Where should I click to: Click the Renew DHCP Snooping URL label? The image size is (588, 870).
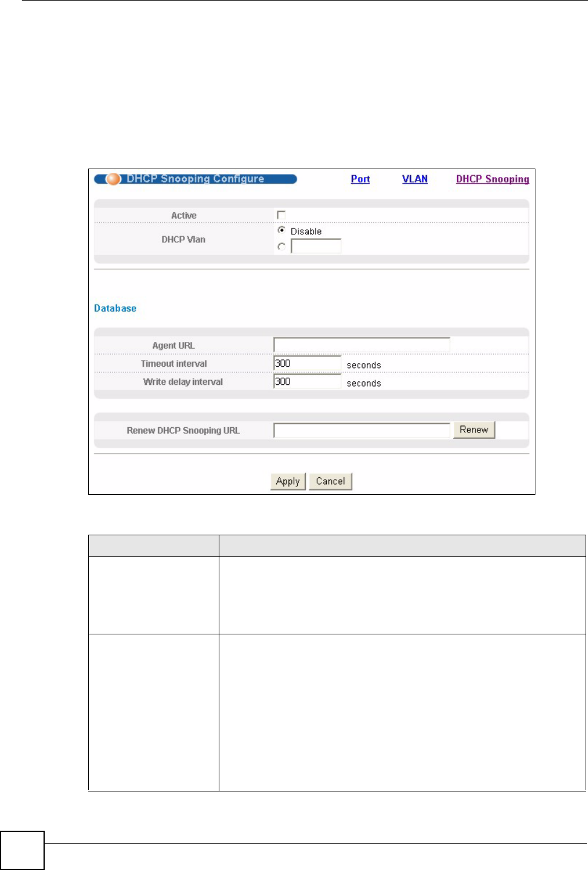pyautogui.click(x=183, y=431)
